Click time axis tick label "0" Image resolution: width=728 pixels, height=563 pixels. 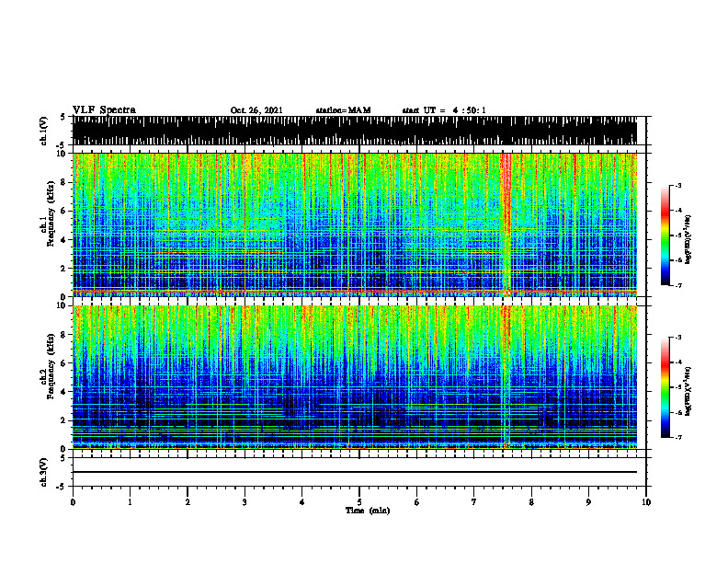(73, 502)
